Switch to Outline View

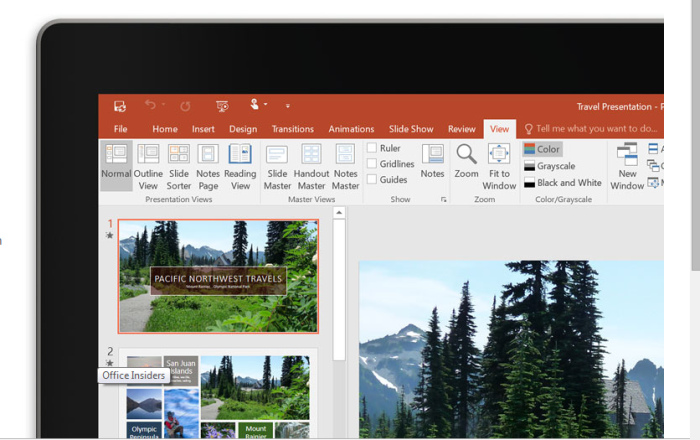(148, 166)
